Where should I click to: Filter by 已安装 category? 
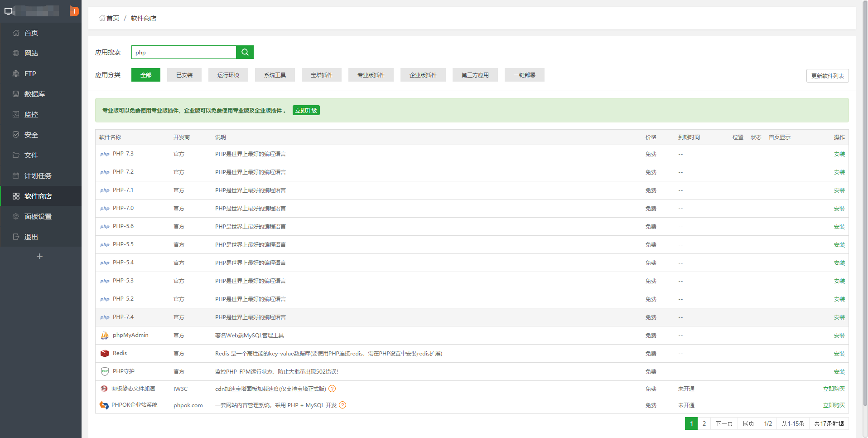(184, 75)
